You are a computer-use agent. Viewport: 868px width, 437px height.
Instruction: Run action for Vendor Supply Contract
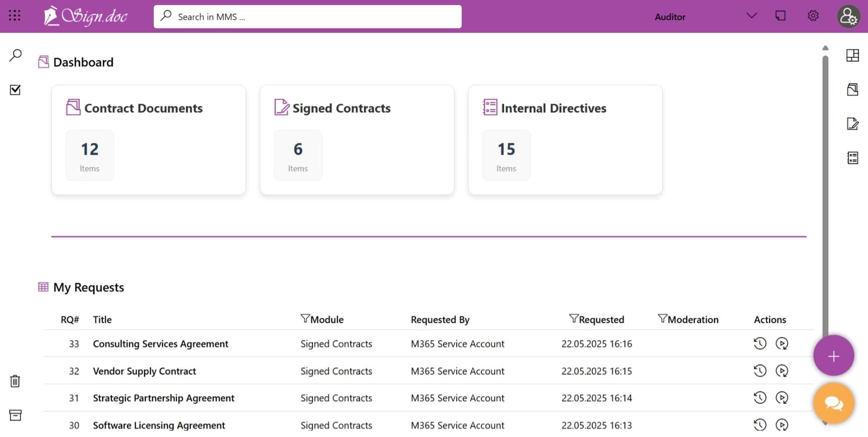[x=782, y=371]
